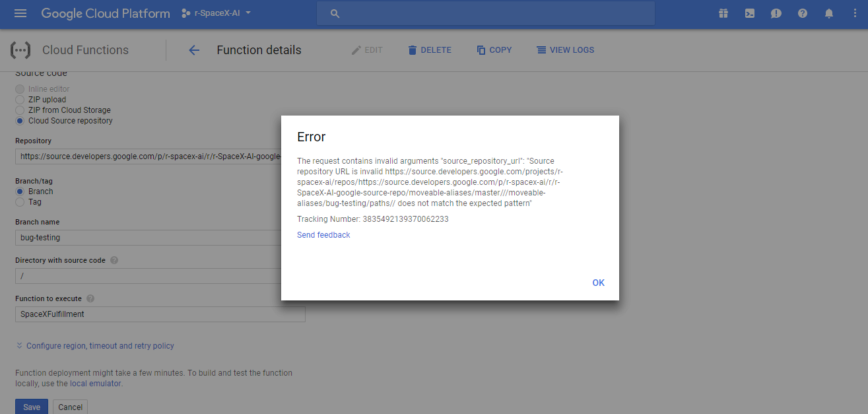Select the ZIP upload radio option
This screenshot has height=414, width=868.
click(x=20, y=100)
